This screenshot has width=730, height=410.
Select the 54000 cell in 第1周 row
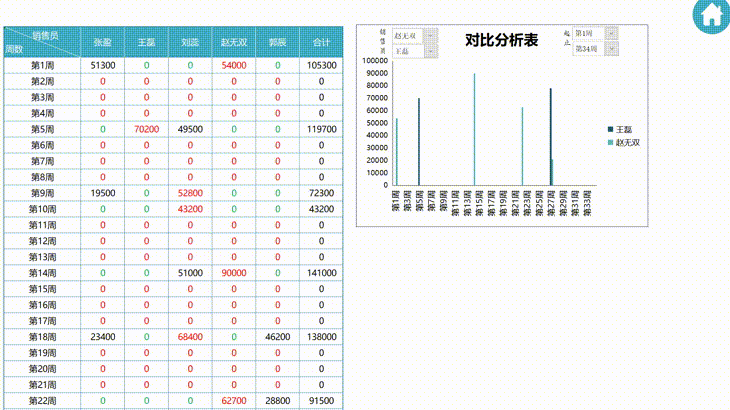234,66
